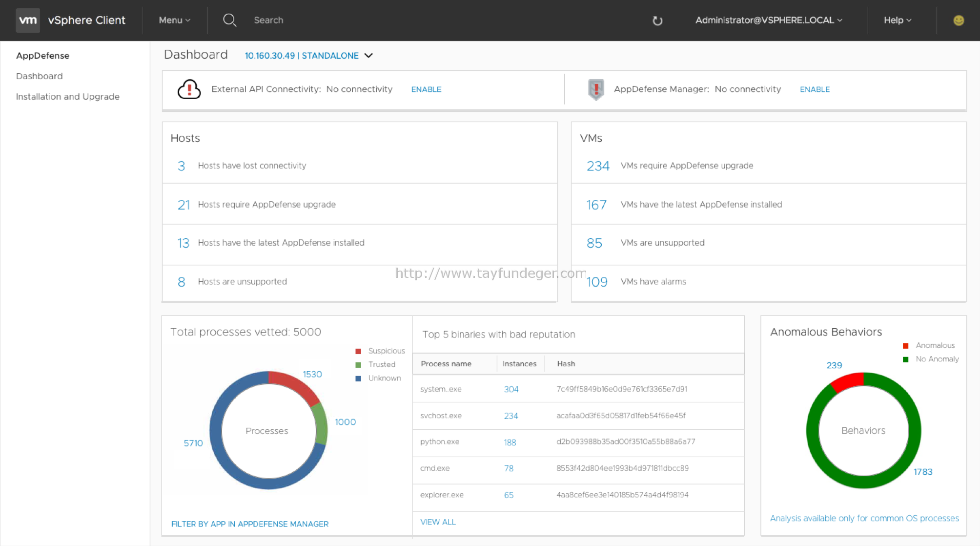
Task: Click the hash starting with acafaa0d3f
Action: (x=621, y=416)
